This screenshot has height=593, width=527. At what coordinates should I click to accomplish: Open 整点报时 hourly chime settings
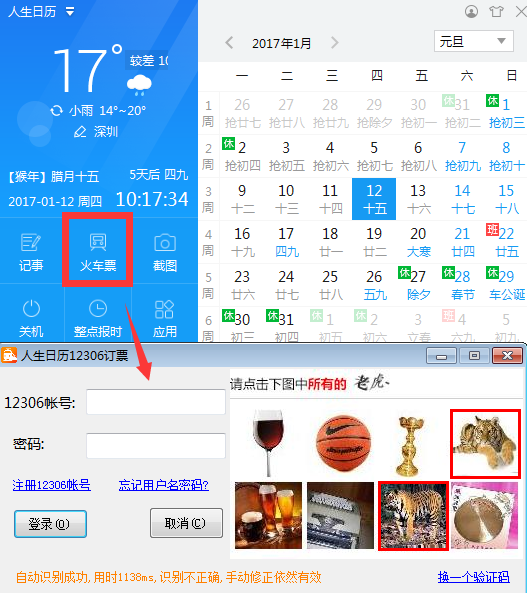pos(98,318)
